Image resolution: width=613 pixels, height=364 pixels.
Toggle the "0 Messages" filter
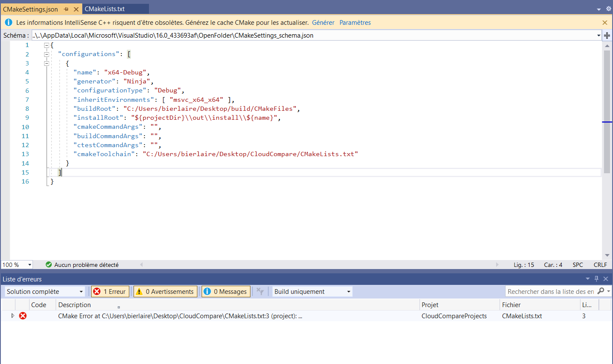point(226,292)
